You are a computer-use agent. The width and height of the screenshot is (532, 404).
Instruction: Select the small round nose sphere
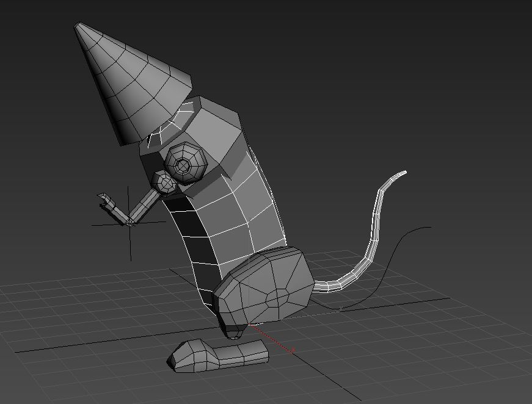point(165,182)
